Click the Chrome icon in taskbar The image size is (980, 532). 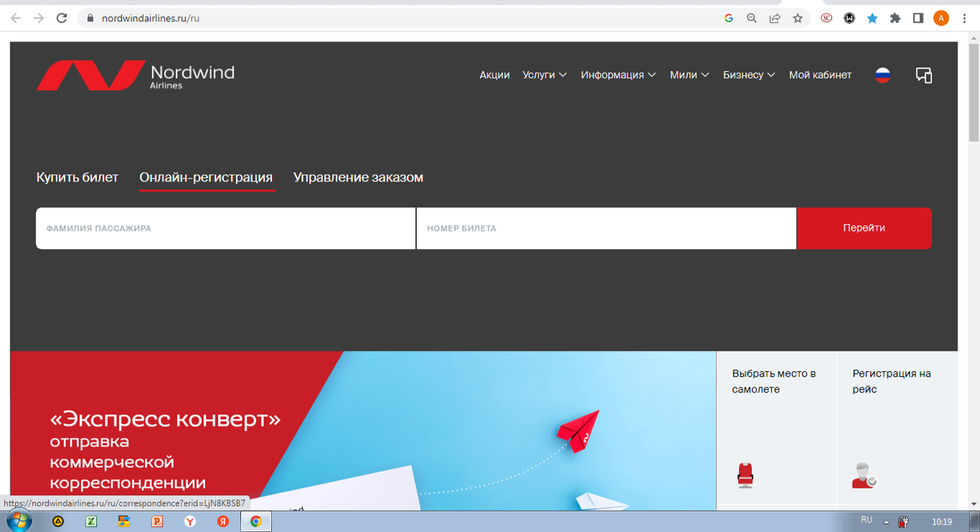click(x=256, y=521)
